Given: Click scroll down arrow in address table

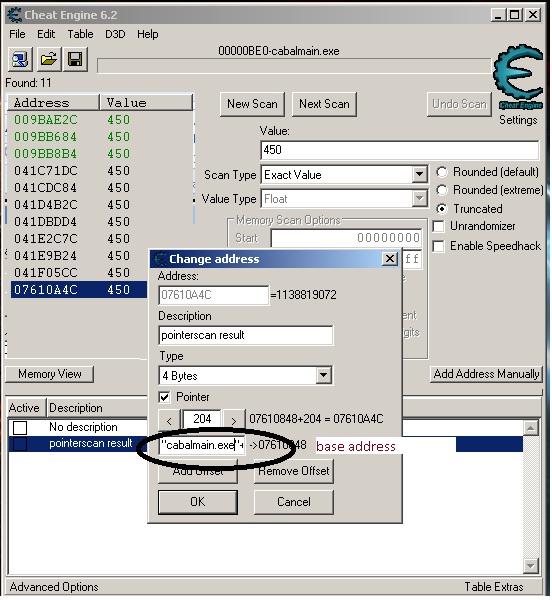Looking at the screenshot, I should coord(531,565).
